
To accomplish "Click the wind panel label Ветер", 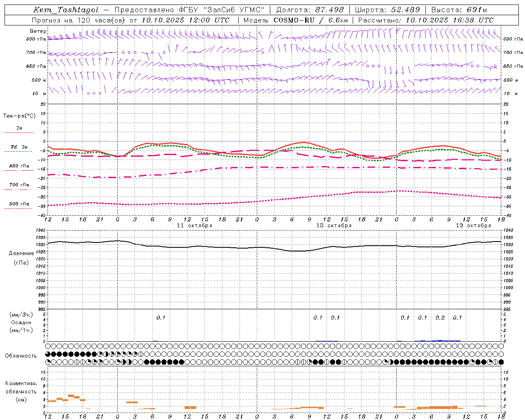I will point(38,31).
